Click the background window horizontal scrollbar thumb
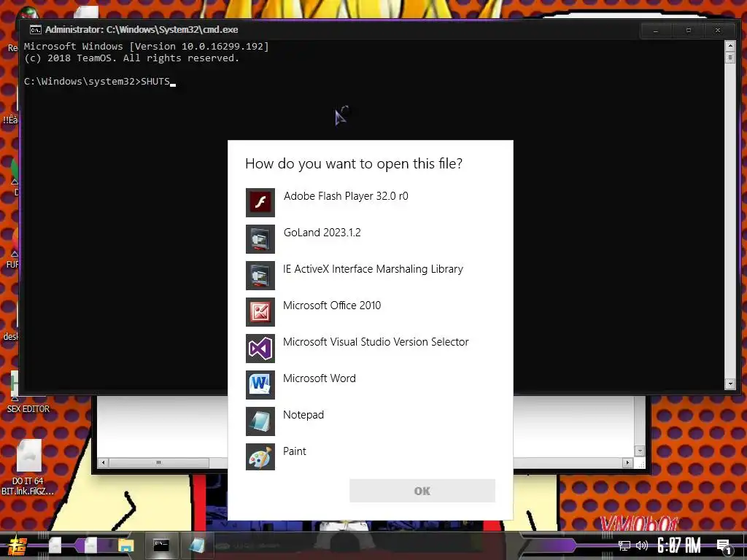 coord(158,462)
